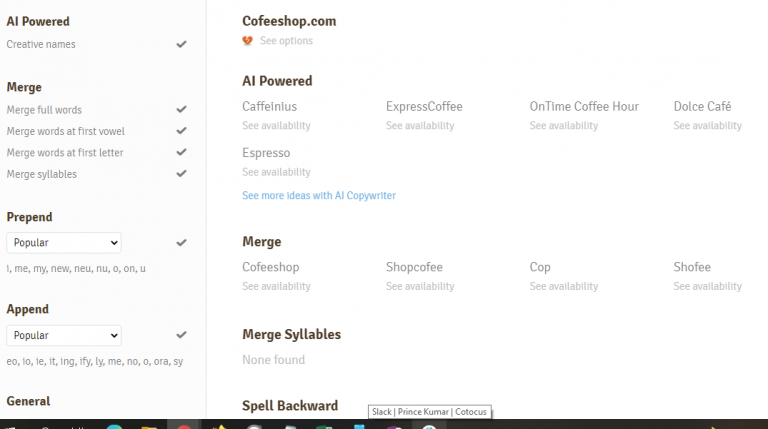The image size is (768, 429).
Task: Select the Shopcofee merge suggestion
Action: pos(414,267)
